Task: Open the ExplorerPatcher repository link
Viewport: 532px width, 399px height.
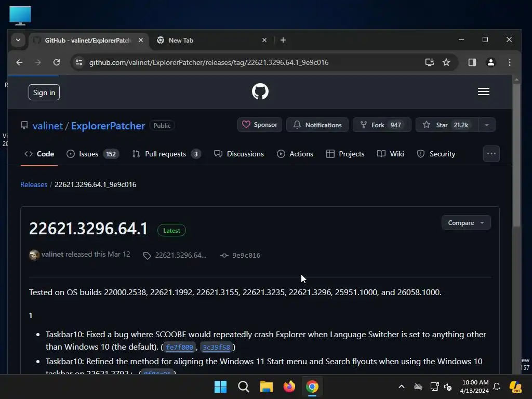Action: 108,126
